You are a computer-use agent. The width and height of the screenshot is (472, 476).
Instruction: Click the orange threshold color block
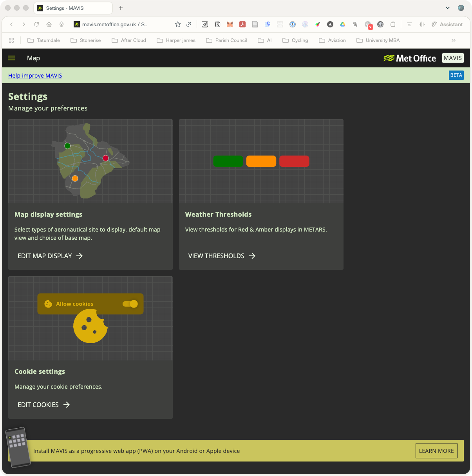tap(261, 161)
